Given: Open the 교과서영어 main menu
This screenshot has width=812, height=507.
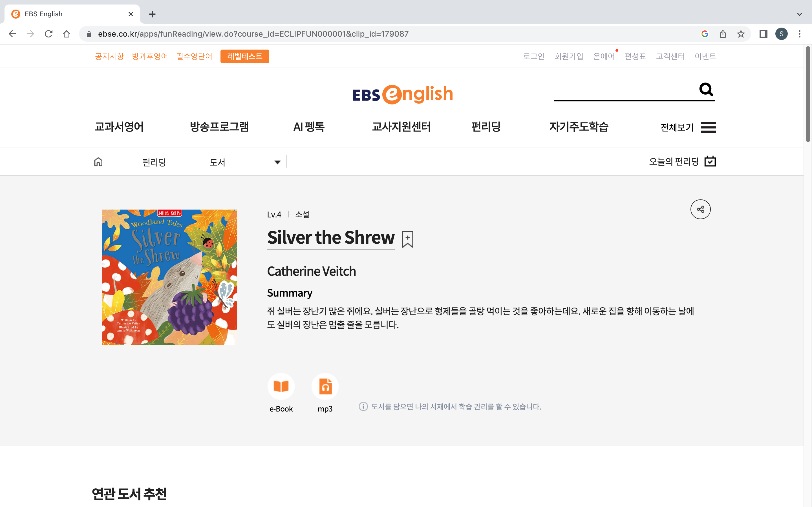Looking at the screenshot, I should click(119, 127).
